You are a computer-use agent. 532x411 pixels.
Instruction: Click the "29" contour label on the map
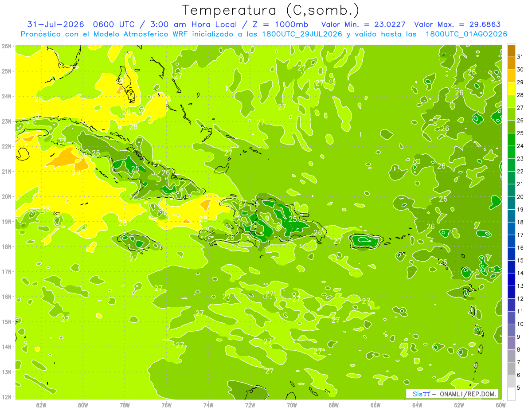click(x=76, y=173)
